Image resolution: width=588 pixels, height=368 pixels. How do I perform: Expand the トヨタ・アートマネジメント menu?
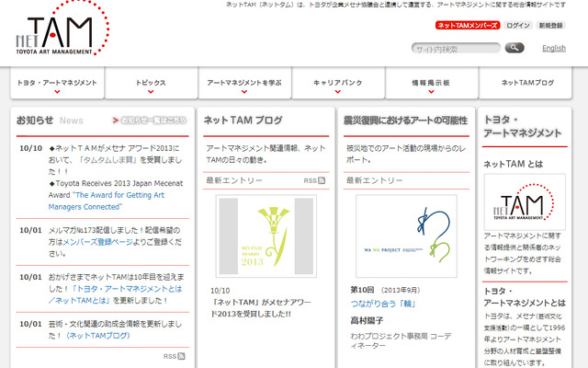57,84
